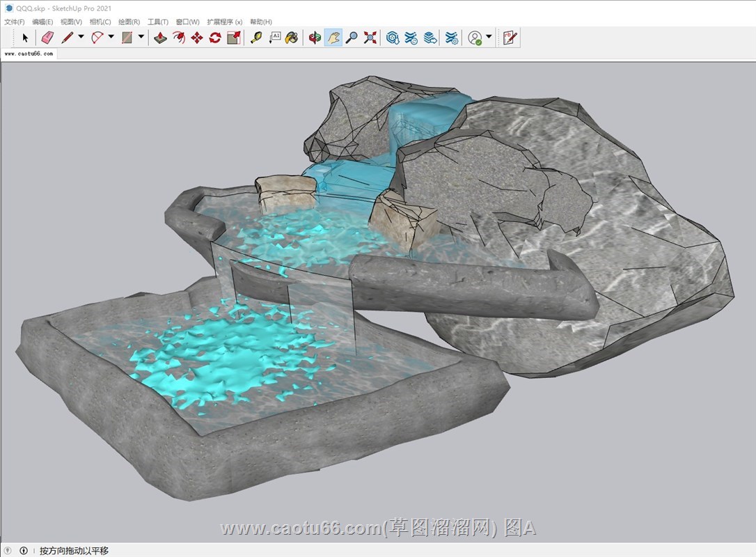Click the geo-location status bar icon
Viewport: 756px width, 557px height.
9,551
